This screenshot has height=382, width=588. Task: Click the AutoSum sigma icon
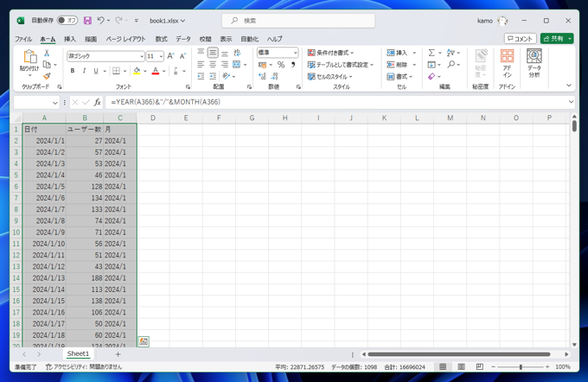[x=431, y=53]
